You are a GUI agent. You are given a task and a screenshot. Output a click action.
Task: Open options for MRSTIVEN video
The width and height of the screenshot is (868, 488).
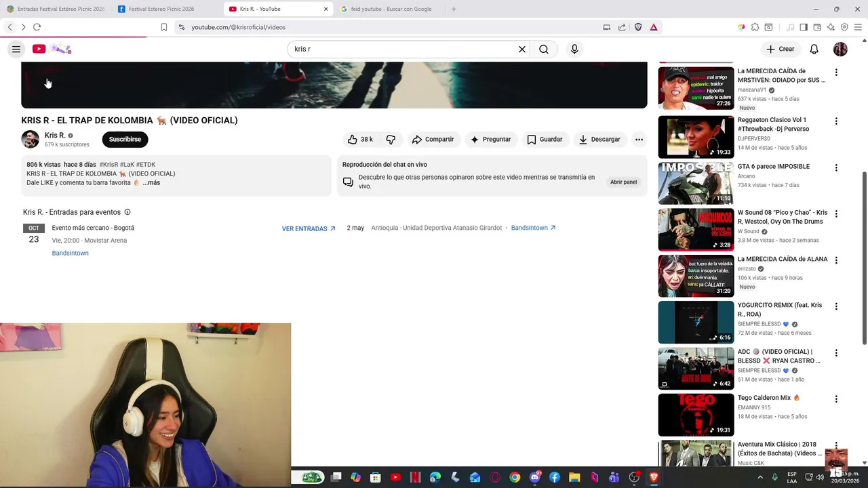pyautogui.click(x=836, y=73)
